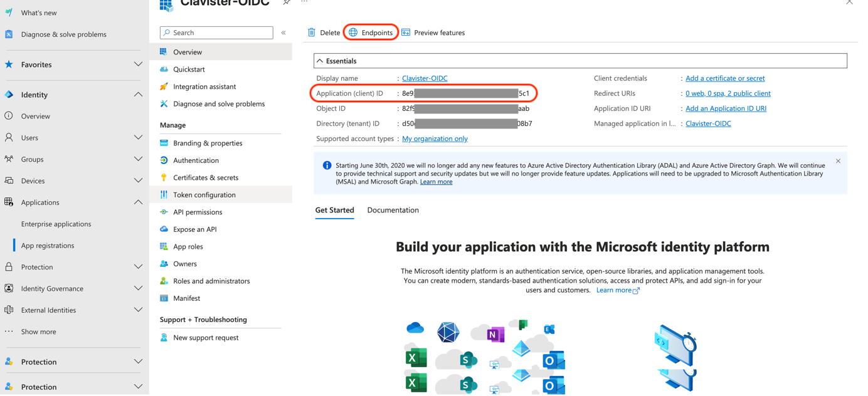Click the Protection lock icon
The image size is (868, 396).
pyautogui.click(x=9, y=267)
